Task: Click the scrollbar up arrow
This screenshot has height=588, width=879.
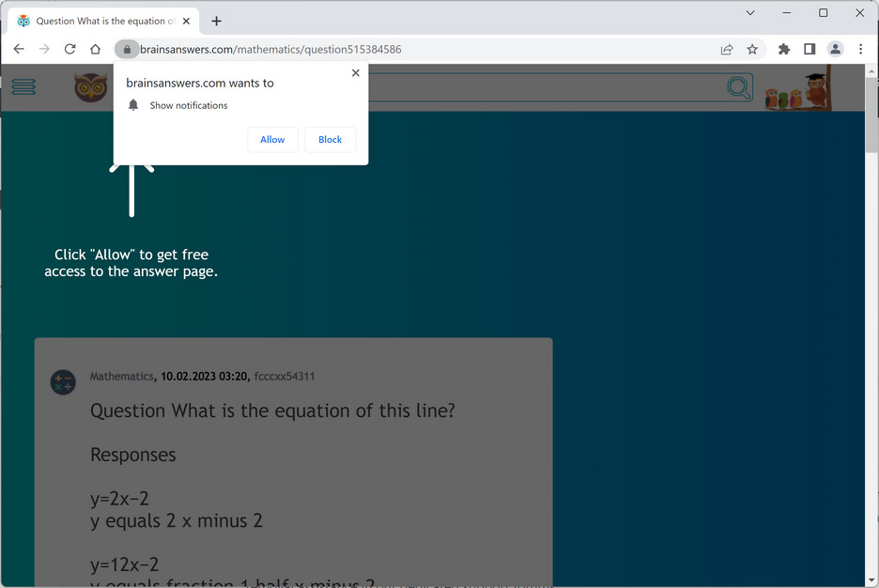Action: coord(871,71)
